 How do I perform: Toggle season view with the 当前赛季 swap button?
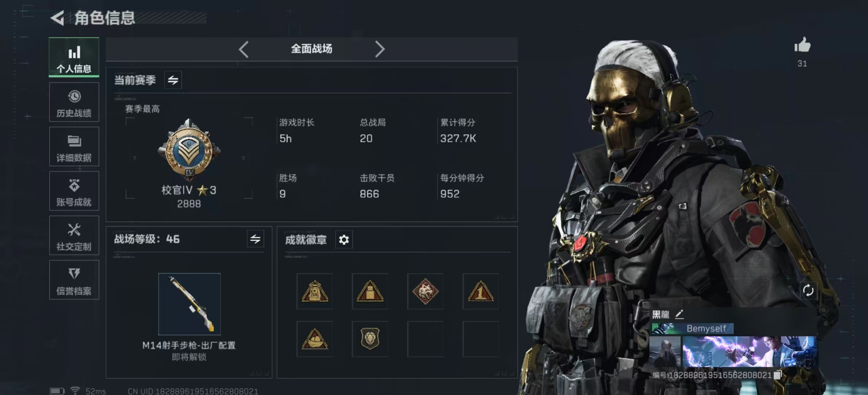pyautogui.click(x=173, y=80)
